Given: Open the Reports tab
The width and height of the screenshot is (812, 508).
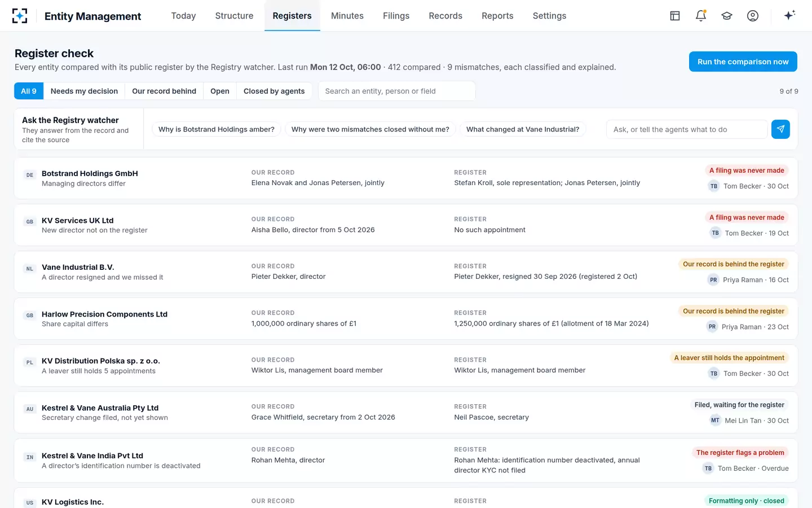Looking at the screenshot, I should tap(497, 16).
